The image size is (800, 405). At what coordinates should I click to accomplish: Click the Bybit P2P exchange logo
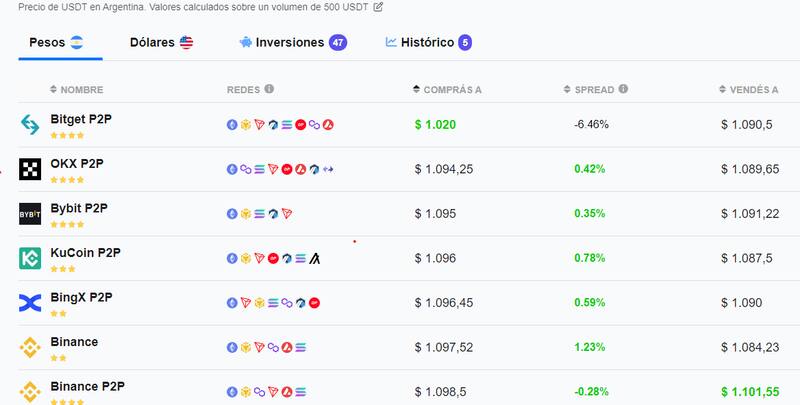tap(30, 213)
